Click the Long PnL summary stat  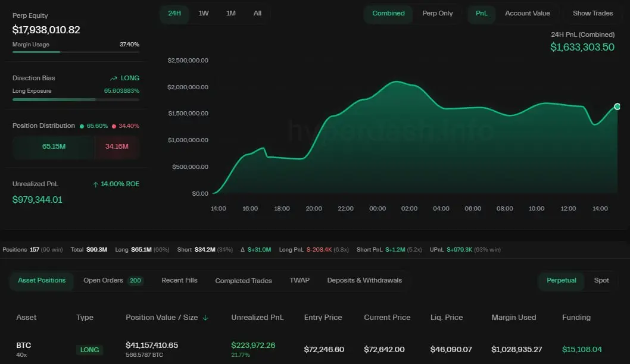pyautogui.click(x=314, y=250)
